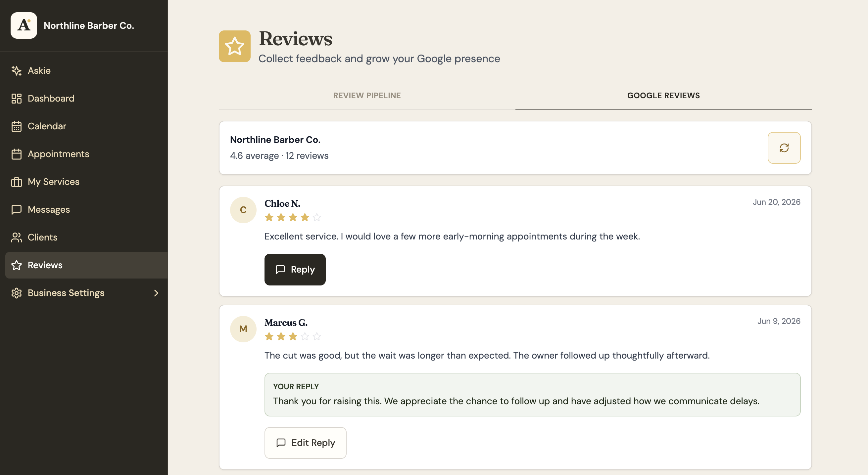Open the Appointments page label
This screenshot has height=475, width=868.
point(58,154)
